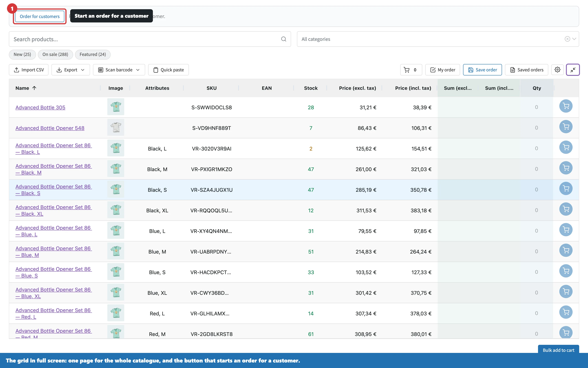Open Advanced Bottle Opener Set 86 — Blue, XL
Screen dimensions: 588x368
pyautogui.click(x=54, y=293)
